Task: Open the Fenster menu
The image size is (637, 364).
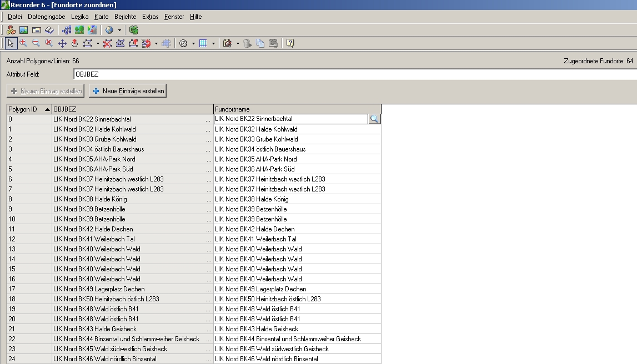Action: coord(174,17)
